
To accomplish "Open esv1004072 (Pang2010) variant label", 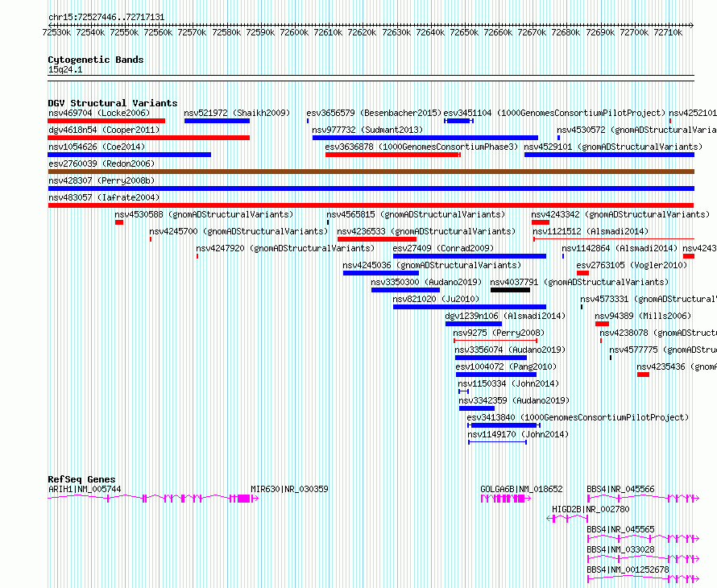I will [506, 366].
